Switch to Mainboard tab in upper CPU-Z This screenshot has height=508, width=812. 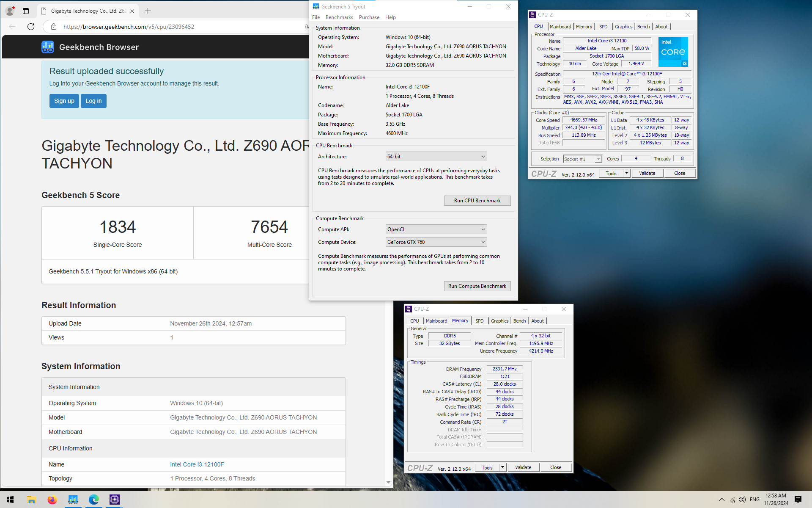pos(560,27)
